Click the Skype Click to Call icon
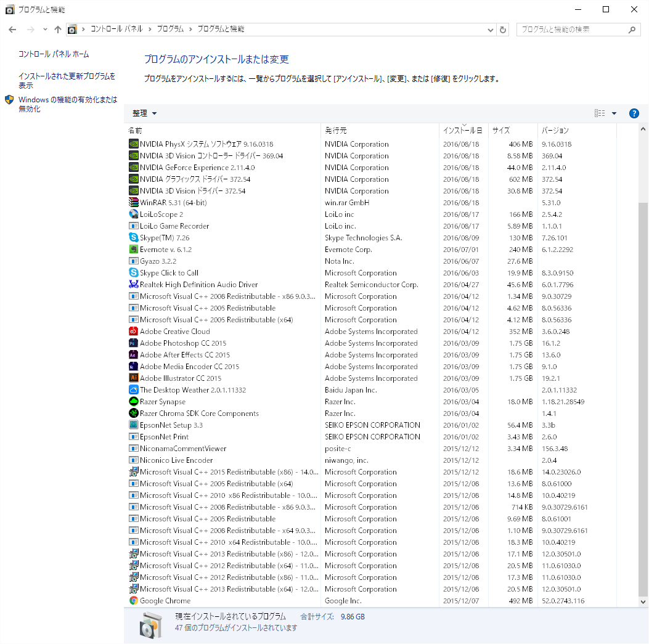 click(x=133, y=273)
